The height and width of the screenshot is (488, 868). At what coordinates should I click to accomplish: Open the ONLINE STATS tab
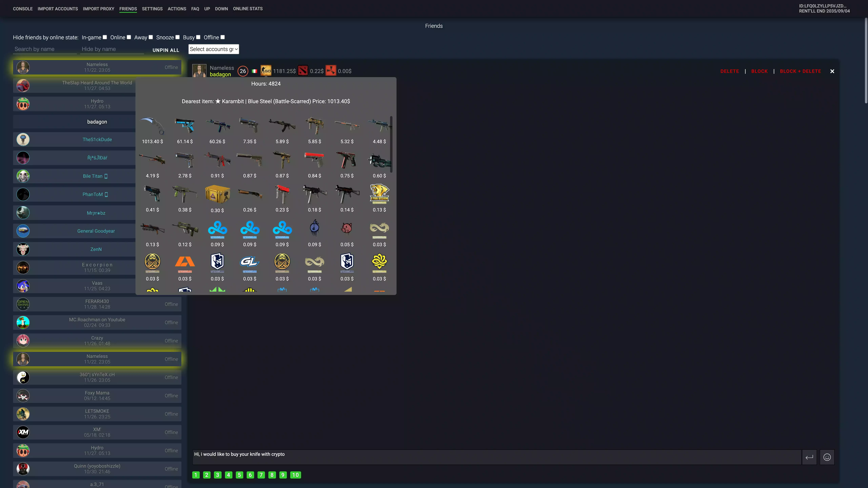pos(248,9)
